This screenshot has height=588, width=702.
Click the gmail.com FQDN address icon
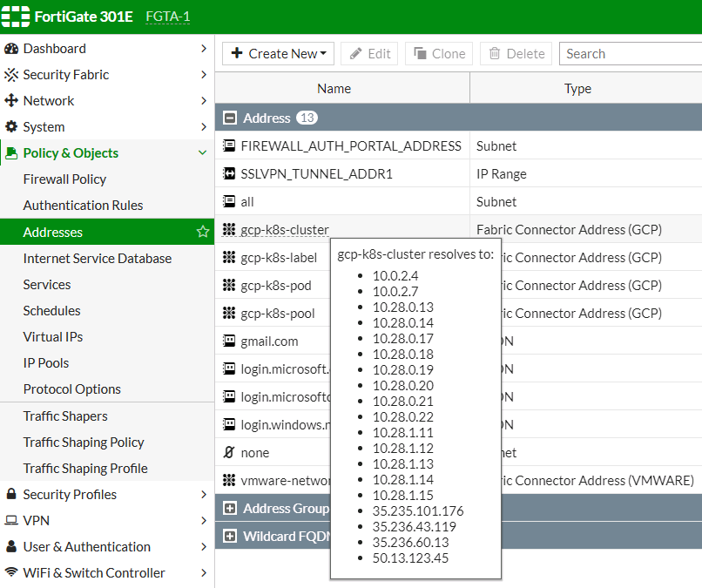click(x=231, y=341)
